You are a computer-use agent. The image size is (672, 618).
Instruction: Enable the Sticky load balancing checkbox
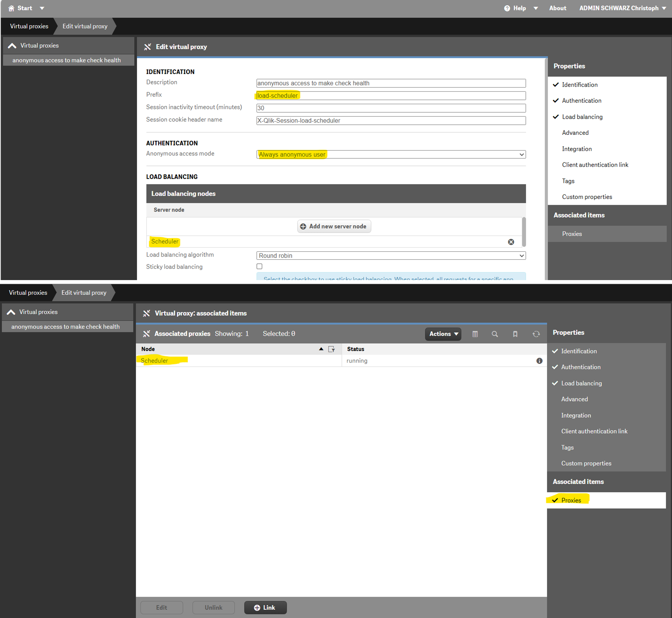pos(259,266)
